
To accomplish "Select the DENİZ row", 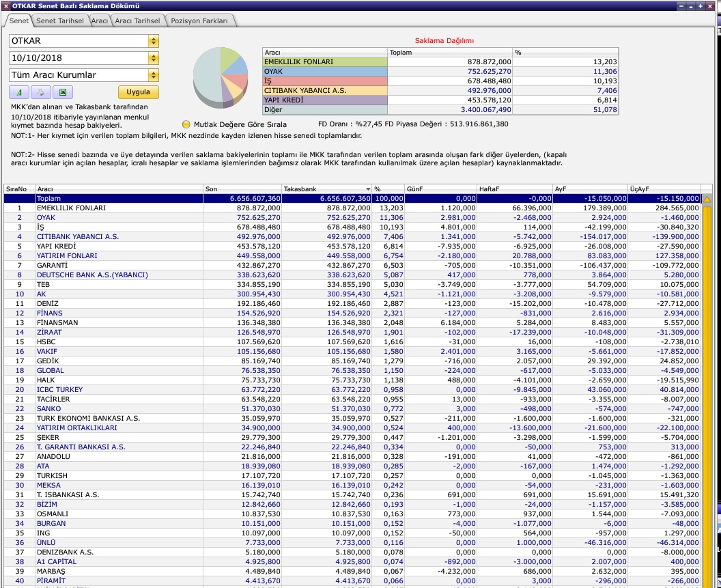I will (352, 304).
